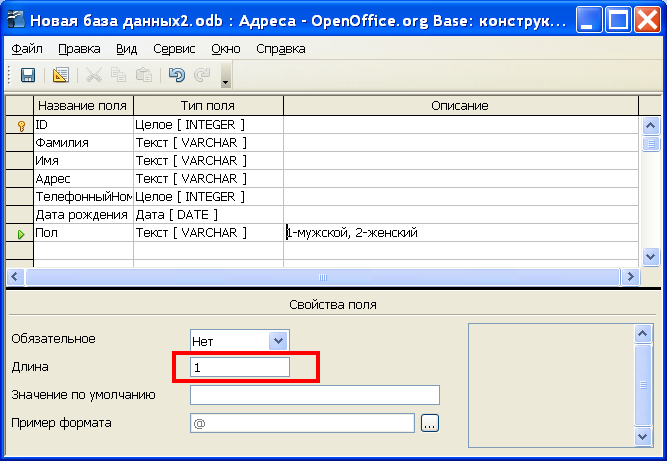Screen dimensions: 667x461
Task: Select the field name Адрес
Action: point(83,179)
